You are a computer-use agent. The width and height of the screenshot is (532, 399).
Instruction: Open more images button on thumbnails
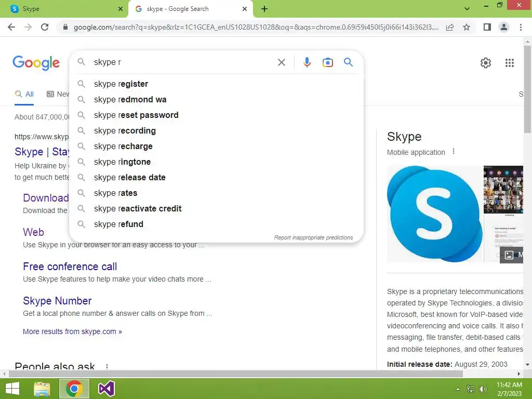coord(512,255)
